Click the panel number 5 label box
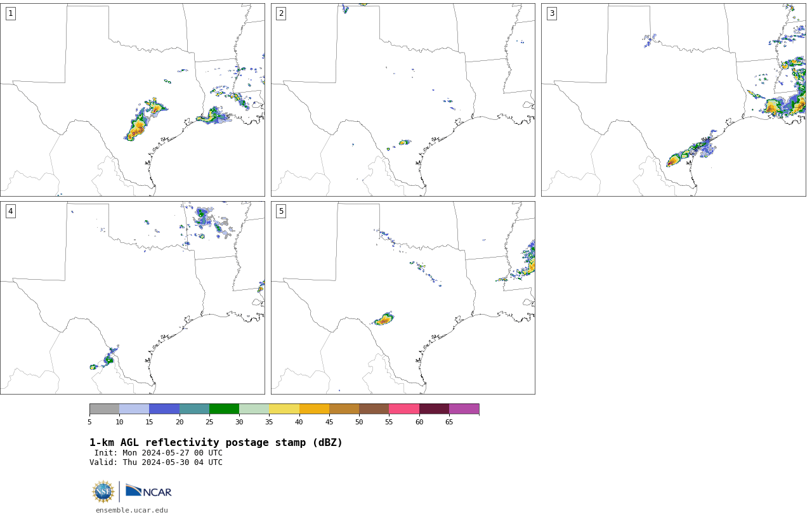Screen dimensions: 812x517 [x=281, y=211]
